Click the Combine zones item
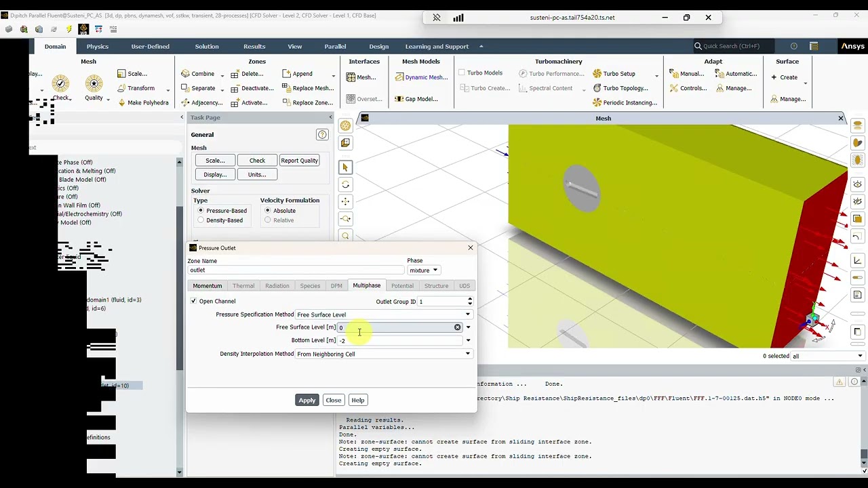The height and width of the screenshot is (488, 868). coord(197,74)
